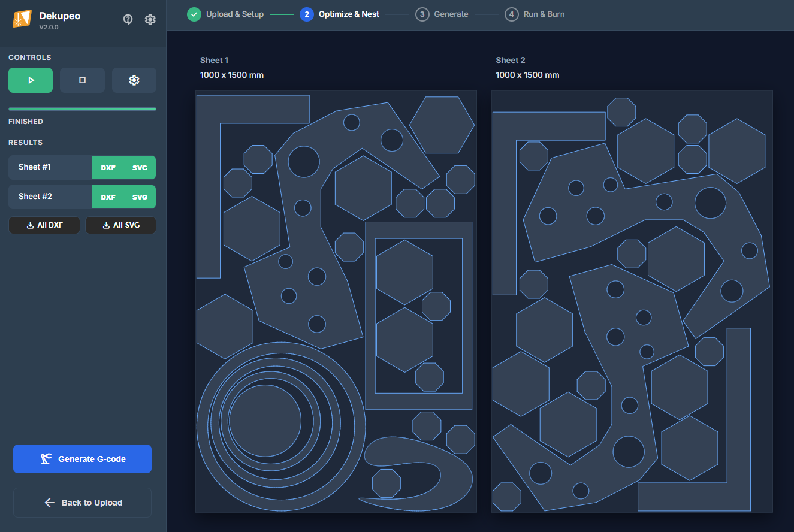Click the All SVG download button
The image size is (794, 532).
(120, 225)
